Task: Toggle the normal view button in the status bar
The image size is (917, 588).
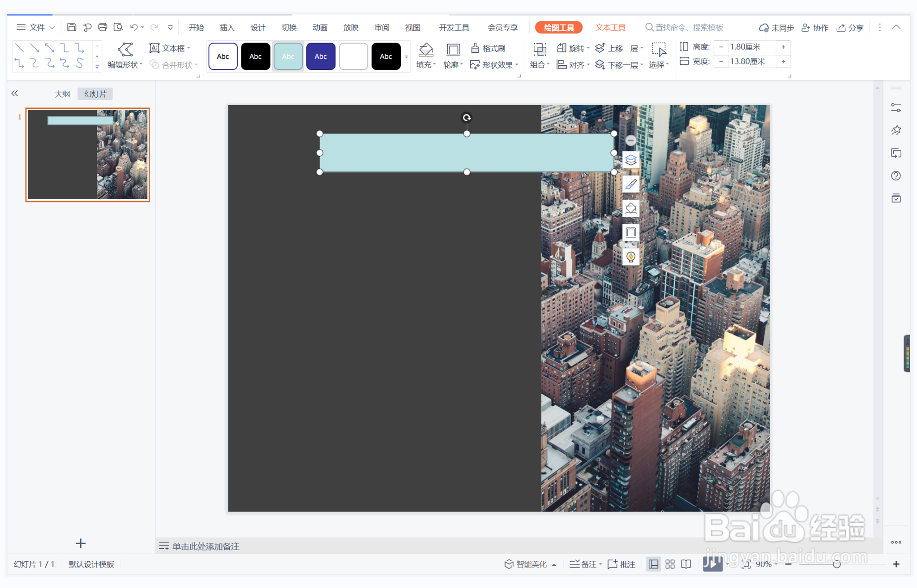Action: pyautogui.click(x=653, y=564)
